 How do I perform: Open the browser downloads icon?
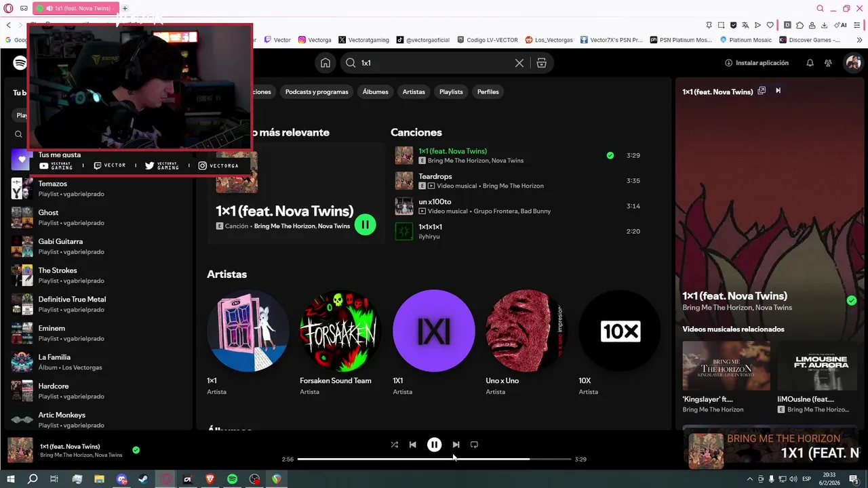[x=824, y=25]
